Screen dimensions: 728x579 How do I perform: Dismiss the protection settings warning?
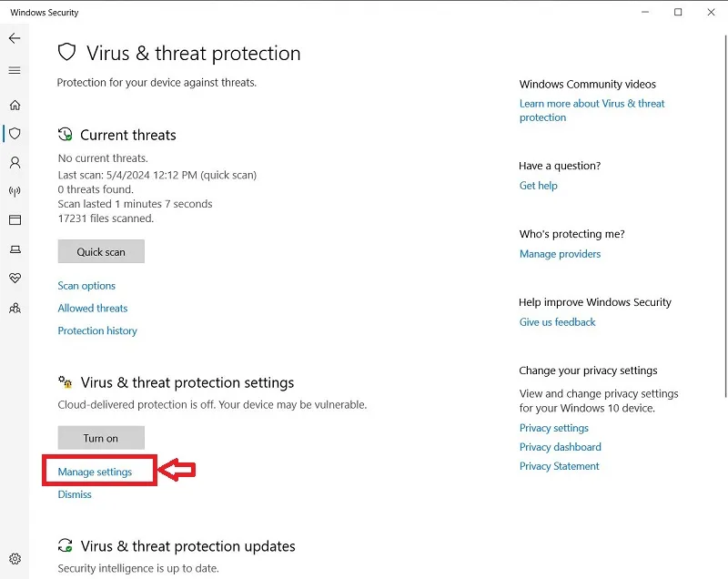[x=75, y=494]
